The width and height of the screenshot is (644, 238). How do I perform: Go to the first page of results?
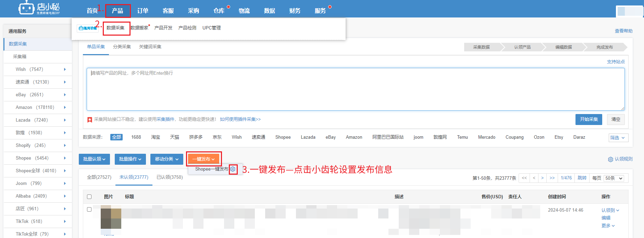pyautogui.click(x=524, y=178)
